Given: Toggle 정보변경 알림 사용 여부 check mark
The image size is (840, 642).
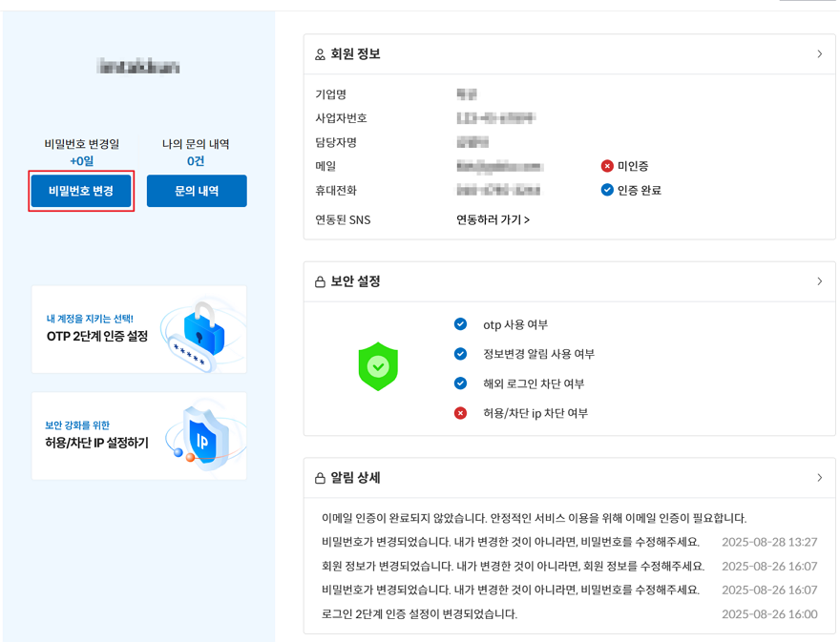Looking at the screenshot, I should tap(460, 354).
